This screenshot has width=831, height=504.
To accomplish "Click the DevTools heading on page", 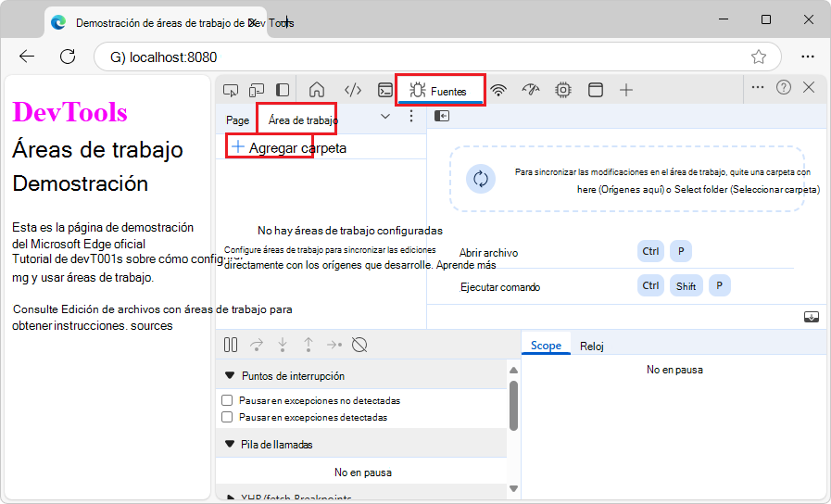I will point(70,112).
